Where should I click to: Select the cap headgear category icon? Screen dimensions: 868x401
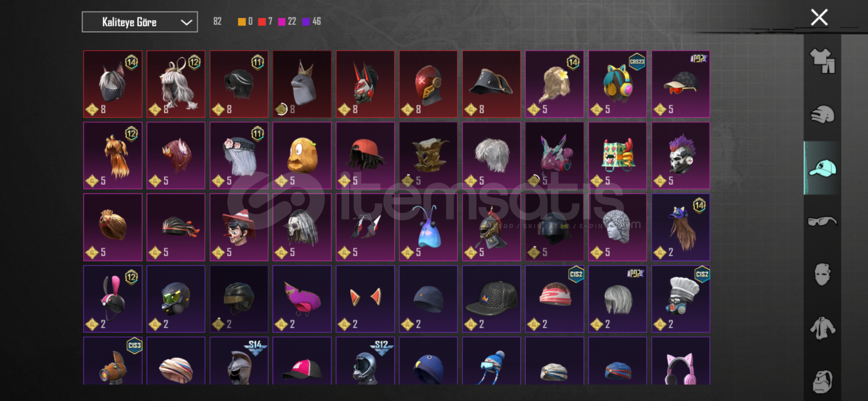(822, 168)
